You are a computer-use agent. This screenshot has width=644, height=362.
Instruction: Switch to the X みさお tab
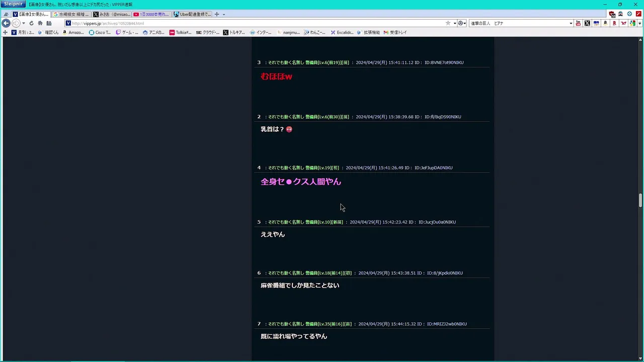pos(111,14)
